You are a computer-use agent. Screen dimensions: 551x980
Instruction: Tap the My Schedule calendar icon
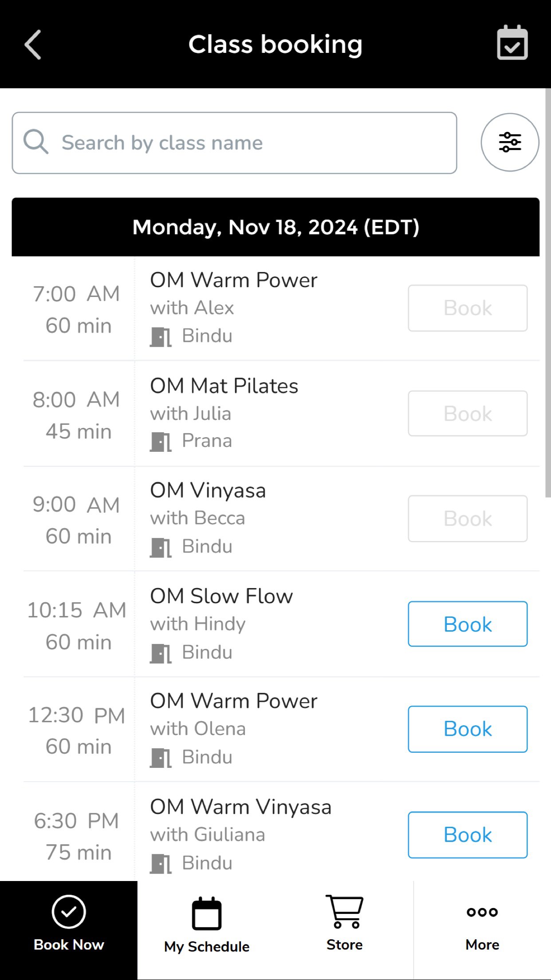[206, 913]
